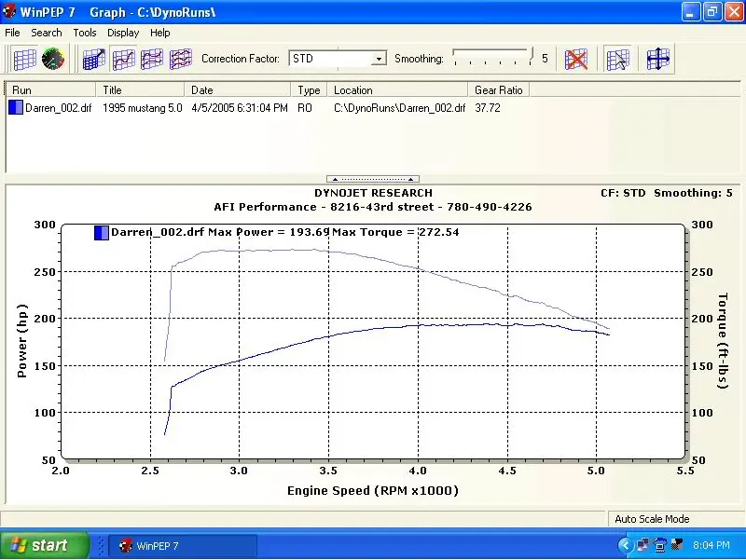Click the blue legend swatch in the graph
The image size is (746, 560).
click(x=102, y=232)
